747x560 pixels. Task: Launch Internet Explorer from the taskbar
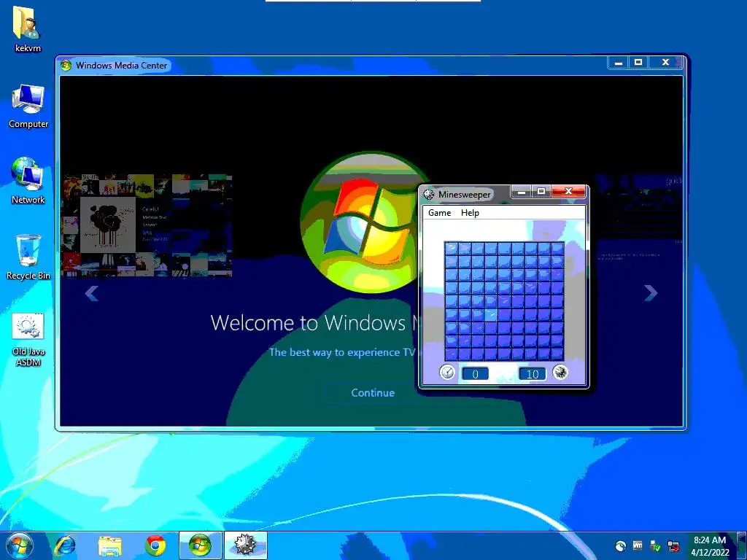[x=65, y=545]
